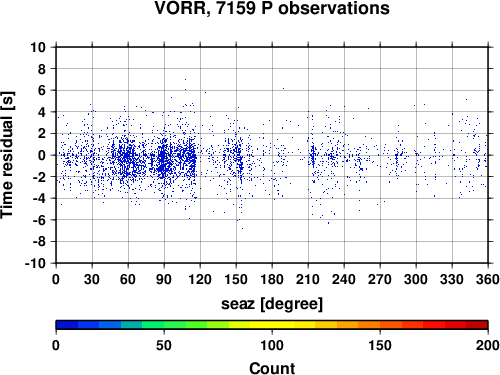Image resolution: width=500 pixels, height=375 pixels.
Task: Click the seaz [degree] axis label
Action: (x=272, y=304)
